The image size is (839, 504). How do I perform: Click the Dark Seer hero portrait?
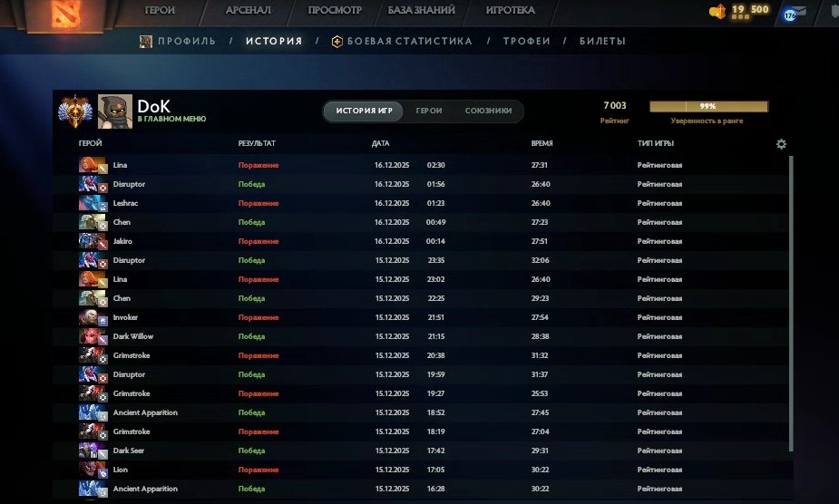[x=93, y=451]
